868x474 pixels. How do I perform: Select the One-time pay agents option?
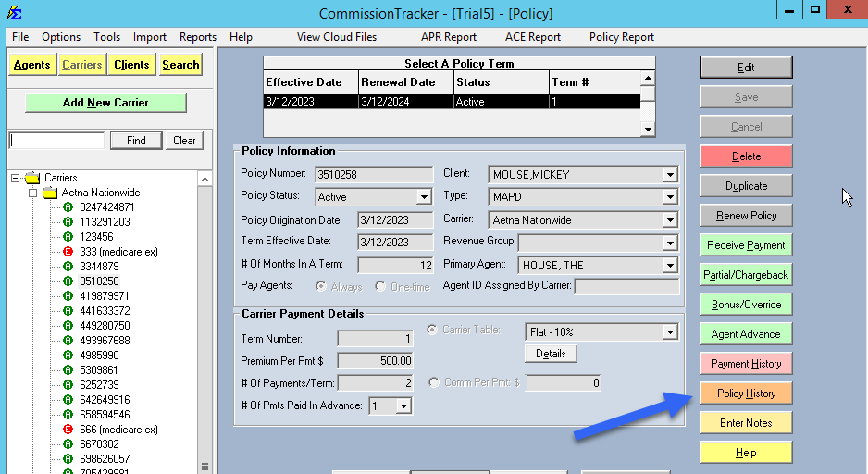(380, 287)
